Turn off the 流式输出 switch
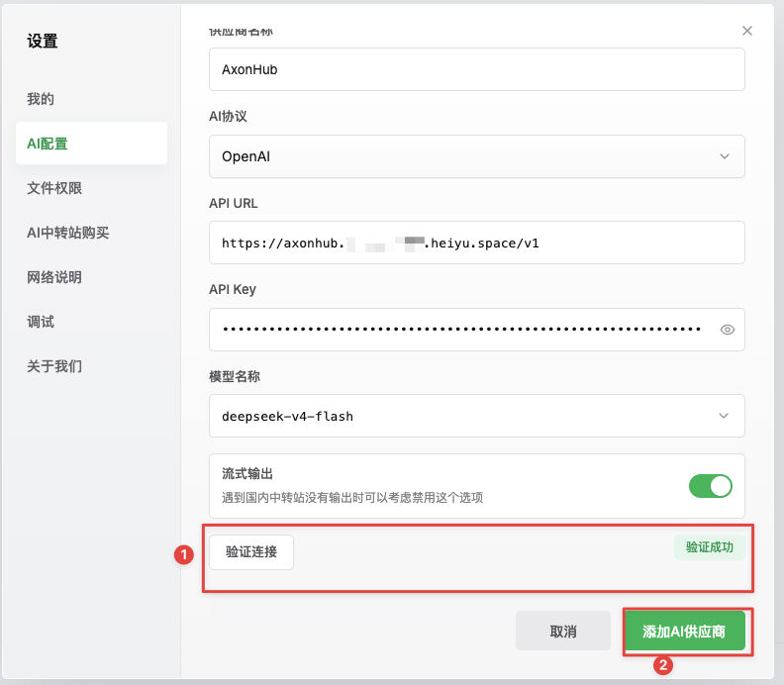784x685 pixels. click(711, 486)
